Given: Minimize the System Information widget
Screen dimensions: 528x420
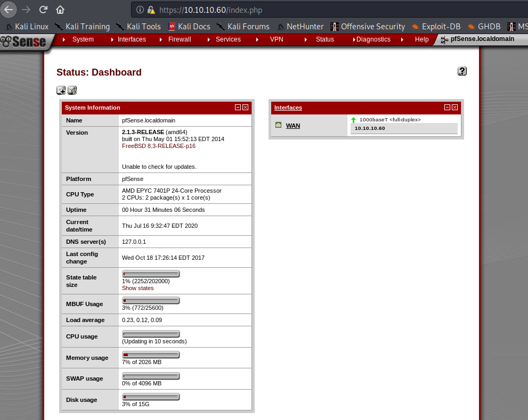Looking at the screenshot, I should pos(238,108).
